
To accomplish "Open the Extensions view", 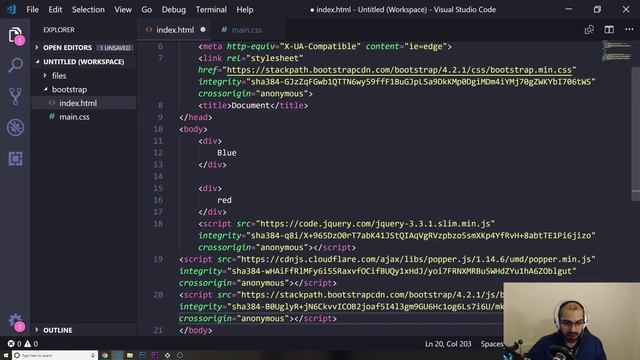I will click(x=15, y=158).
